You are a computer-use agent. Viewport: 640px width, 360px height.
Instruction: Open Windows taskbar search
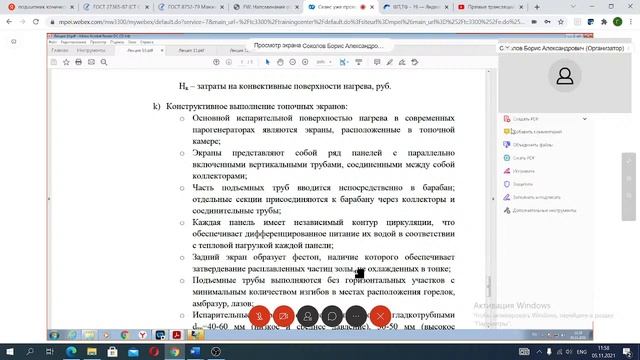(x=30, y=351)
